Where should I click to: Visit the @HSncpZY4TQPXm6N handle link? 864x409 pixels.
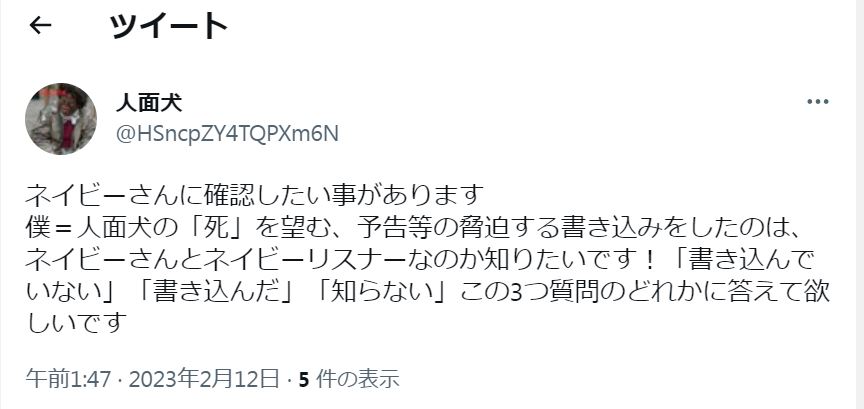pos(226,134)
